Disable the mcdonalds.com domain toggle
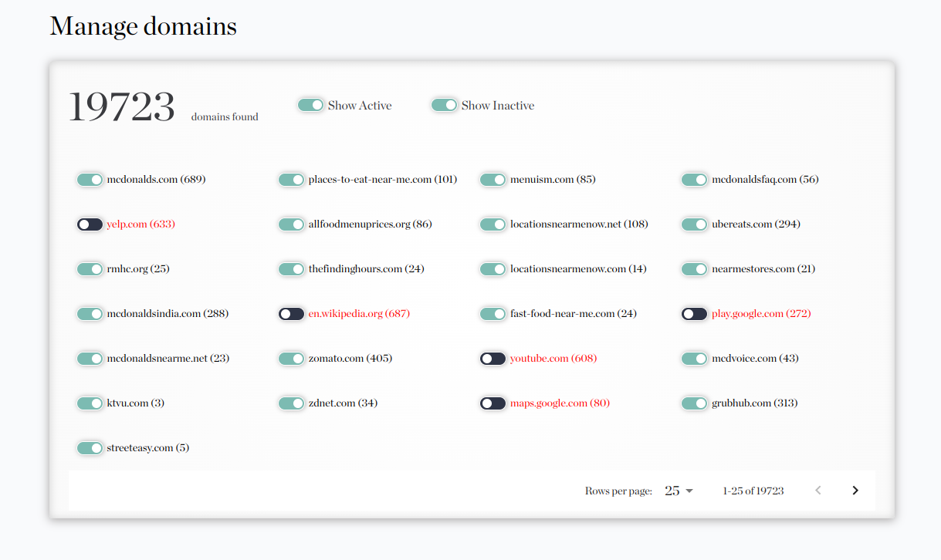Screen dimensions: 941x560 90,180
